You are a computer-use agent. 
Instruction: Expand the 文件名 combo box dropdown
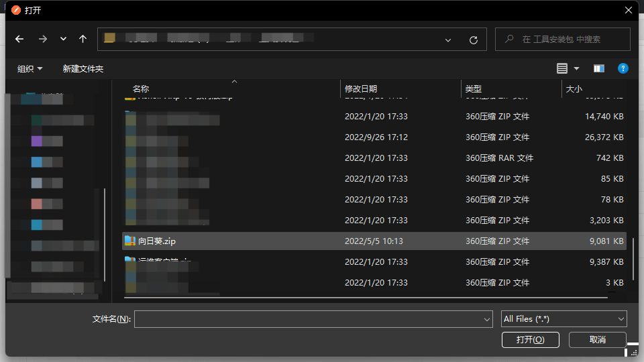[x=487, y=319]
